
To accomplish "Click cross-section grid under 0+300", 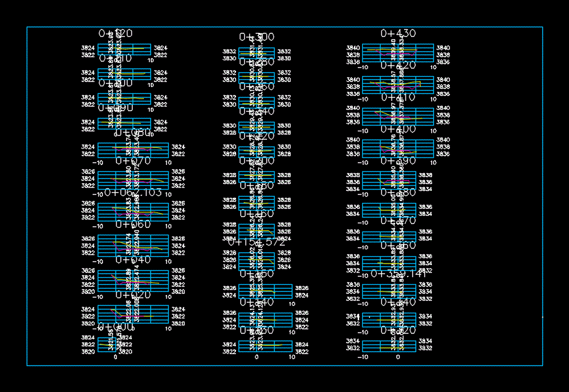I will click(256, 55).
